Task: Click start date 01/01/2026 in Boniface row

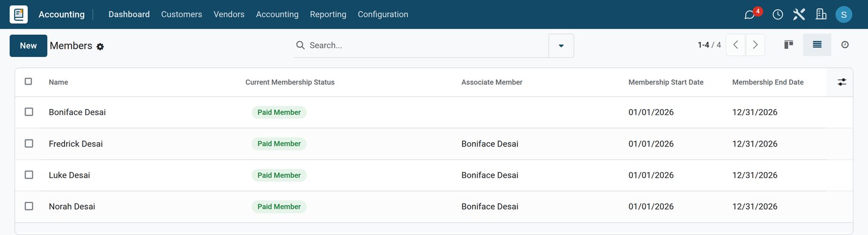Action: pos(651,112)
